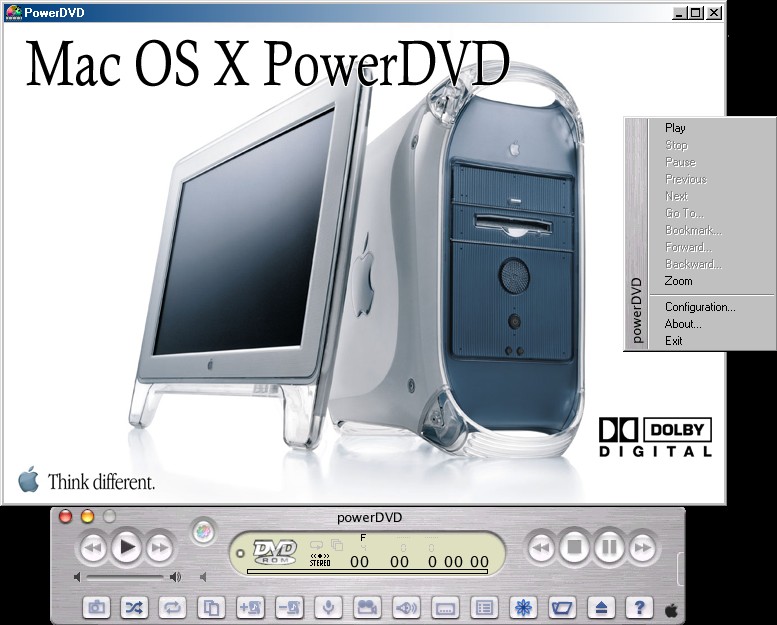The height and width of the screenshot is (625, 777).
Task: Click the quiet speaker icon left of volume slider
Action: coord(77,577)
